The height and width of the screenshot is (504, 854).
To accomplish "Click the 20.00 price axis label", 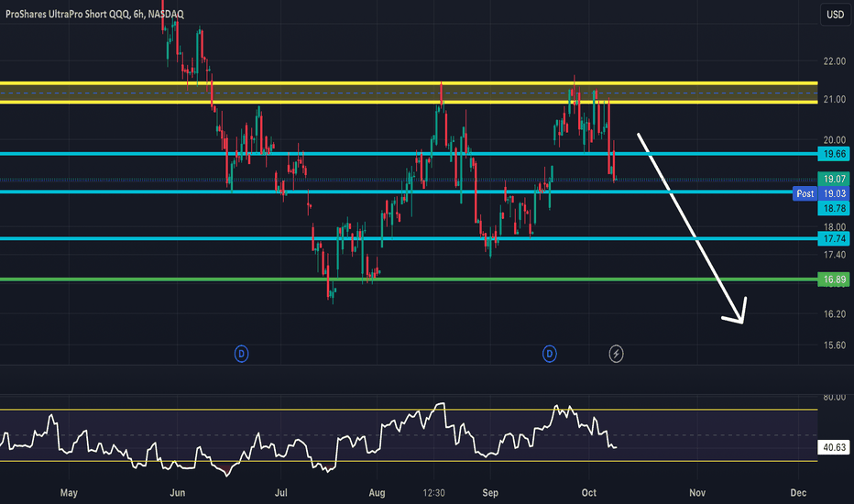I will point(835,140).
